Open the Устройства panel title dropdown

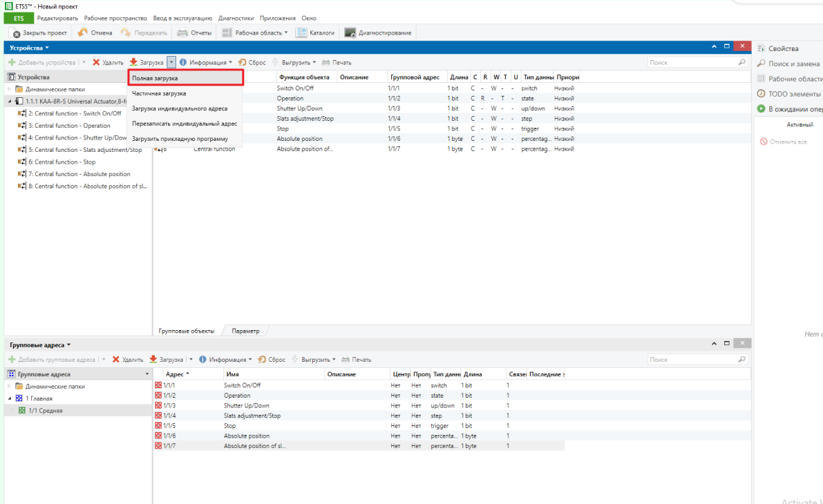30,48
